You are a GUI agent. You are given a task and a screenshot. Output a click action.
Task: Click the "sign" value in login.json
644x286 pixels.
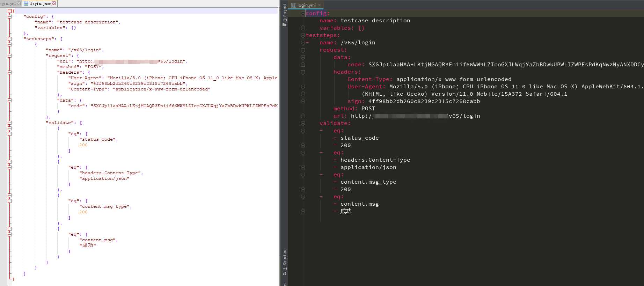click(x=138, y=83)
